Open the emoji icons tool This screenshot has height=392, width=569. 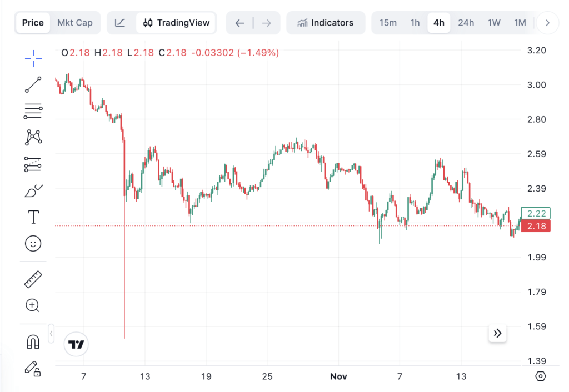pyautogui.click(x=33, y=243)
